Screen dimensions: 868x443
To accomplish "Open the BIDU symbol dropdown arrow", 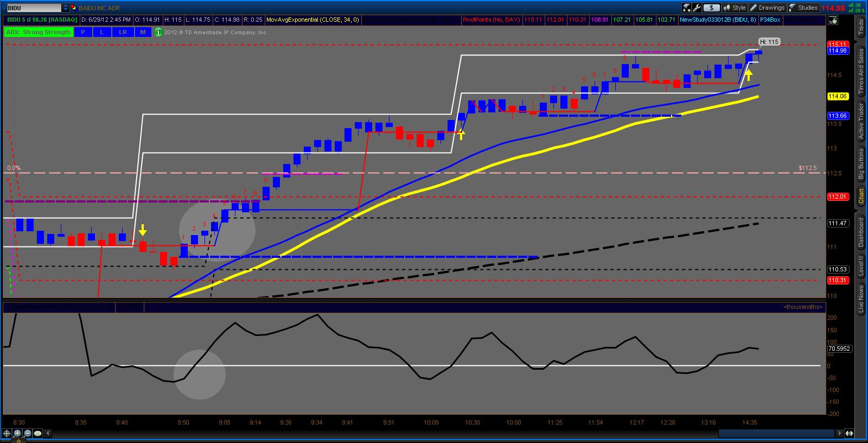I will click(66, 8).
